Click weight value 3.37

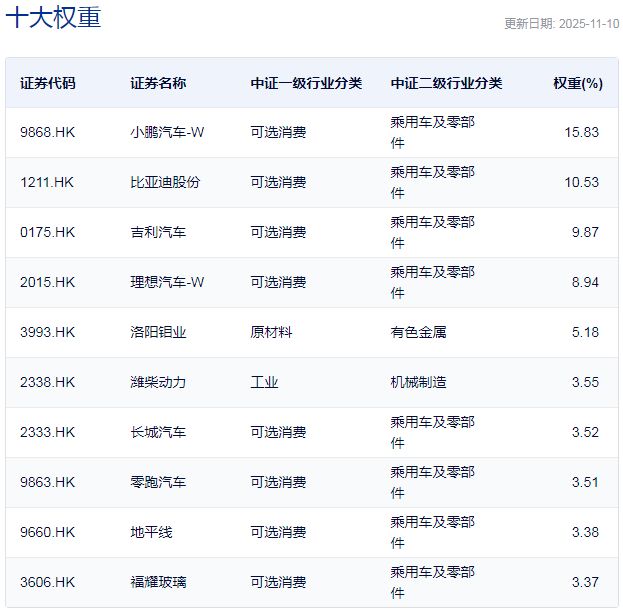(585, 583)
